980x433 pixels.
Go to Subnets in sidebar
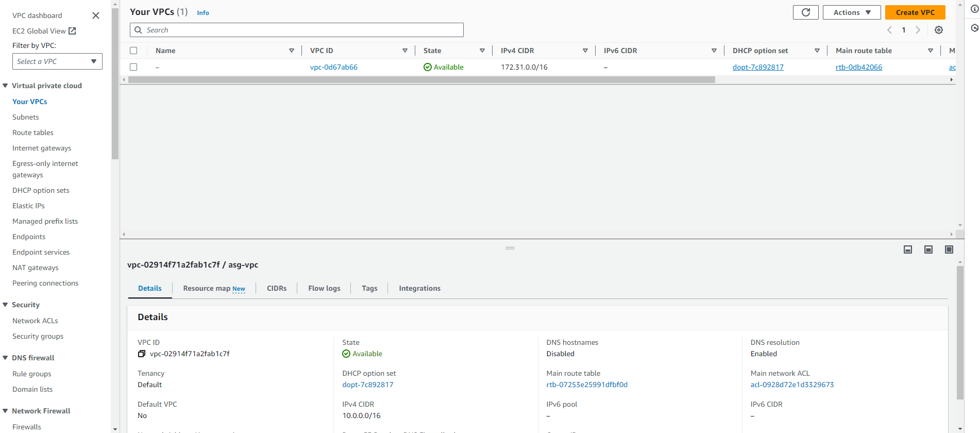point(26,117)
